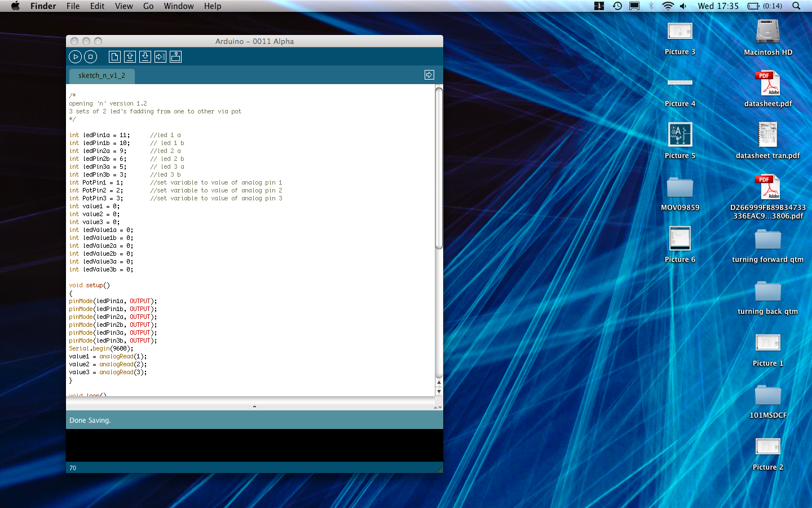Click the "opening 'n' version 1.2" comment
This screenshot has width=812, height=508.
(108, 104)
